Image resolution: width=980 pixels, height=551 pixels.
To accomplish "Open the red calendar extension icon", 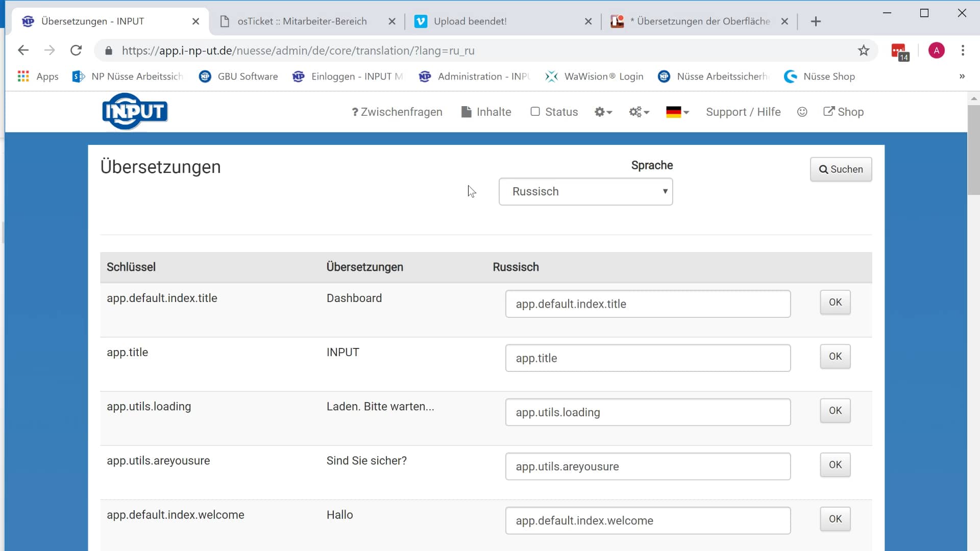I will click(899, 51).
